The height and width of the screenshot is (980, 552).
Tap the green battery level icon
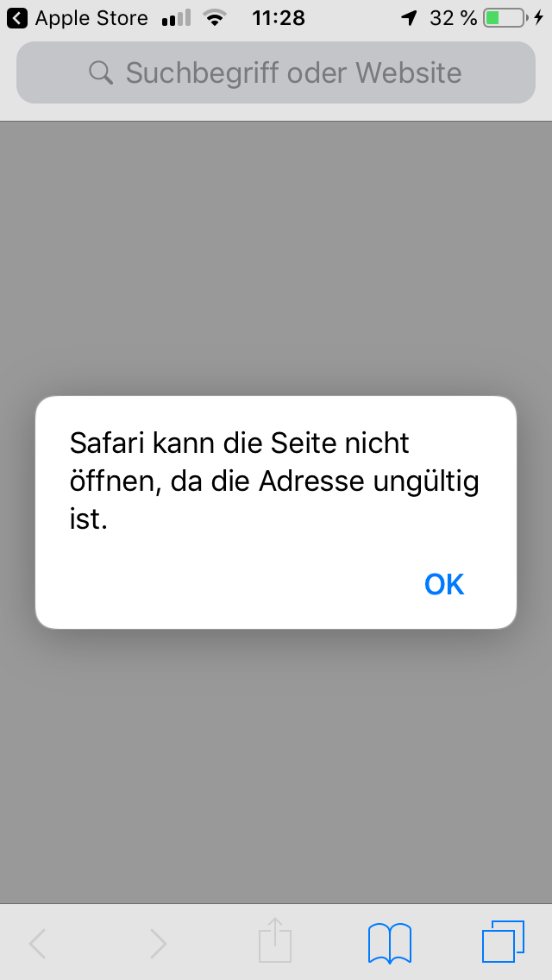click(505, 18)
